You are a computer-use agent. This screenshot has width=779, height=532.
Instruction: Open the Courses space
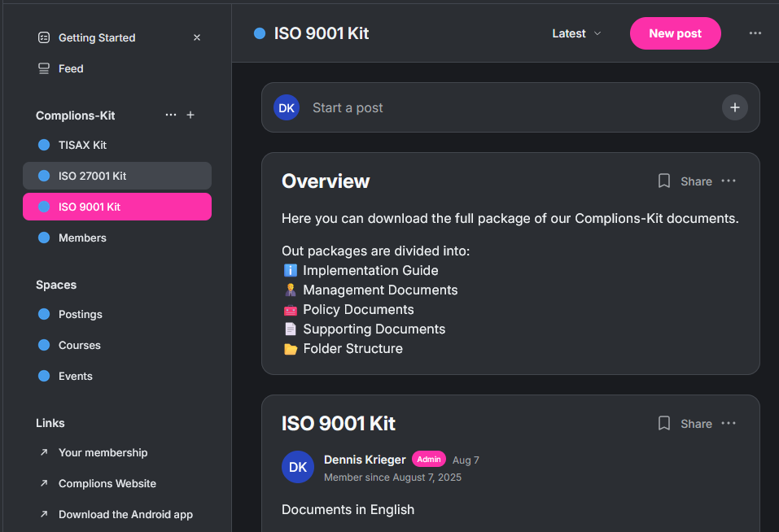click(x=79, y=345)
